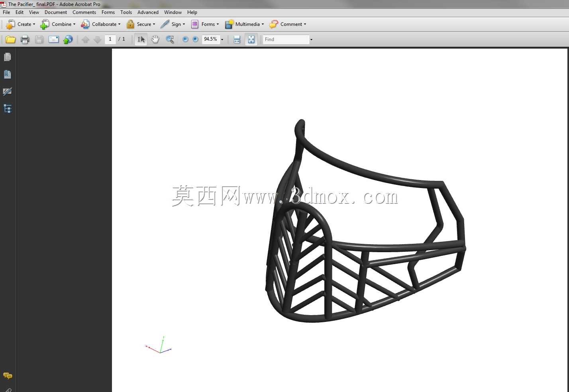Screen dimensions: 569x392
Task: Click the Combine files icon
Action: click(x=45, y=24)
